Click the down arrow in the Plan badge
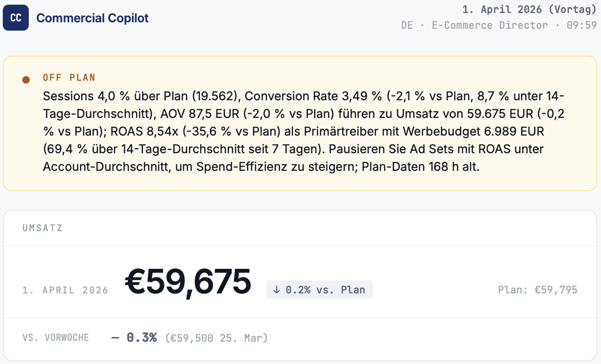601x364 pixels. tap(277, 290)
